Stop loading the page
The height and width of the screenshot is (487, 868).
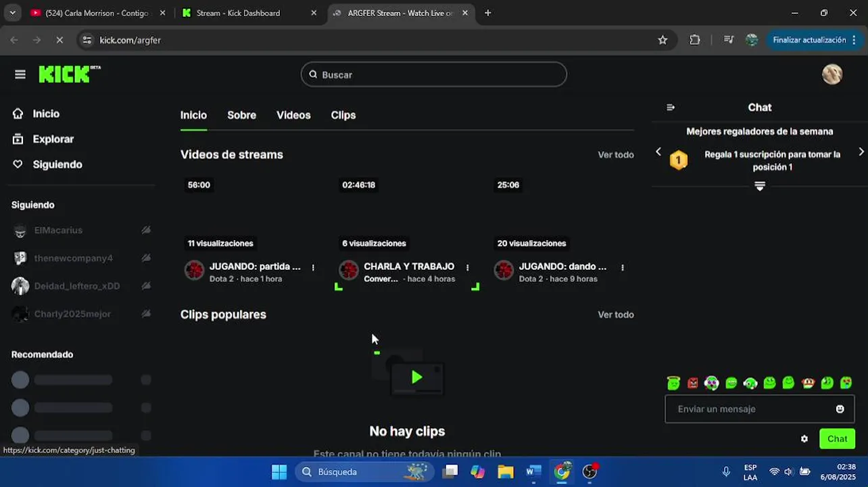(59, 40)
